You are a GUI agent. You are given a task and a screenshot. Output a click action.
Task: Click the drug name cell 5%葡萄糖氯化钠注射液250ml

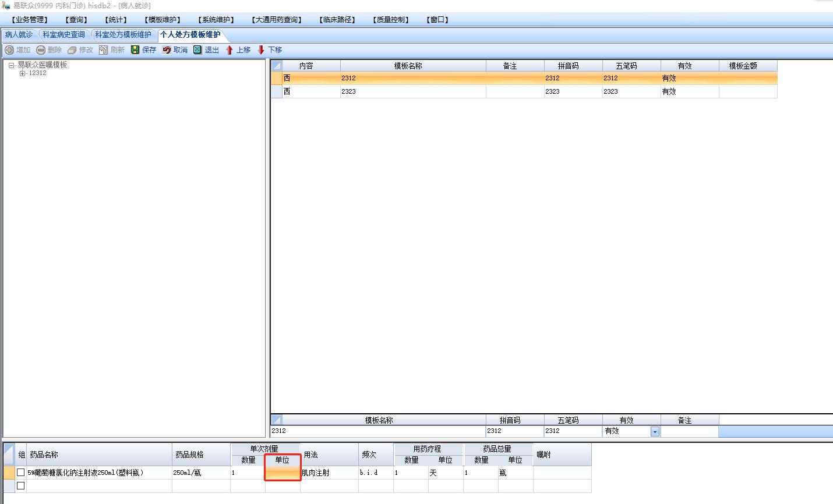[99, 473]
